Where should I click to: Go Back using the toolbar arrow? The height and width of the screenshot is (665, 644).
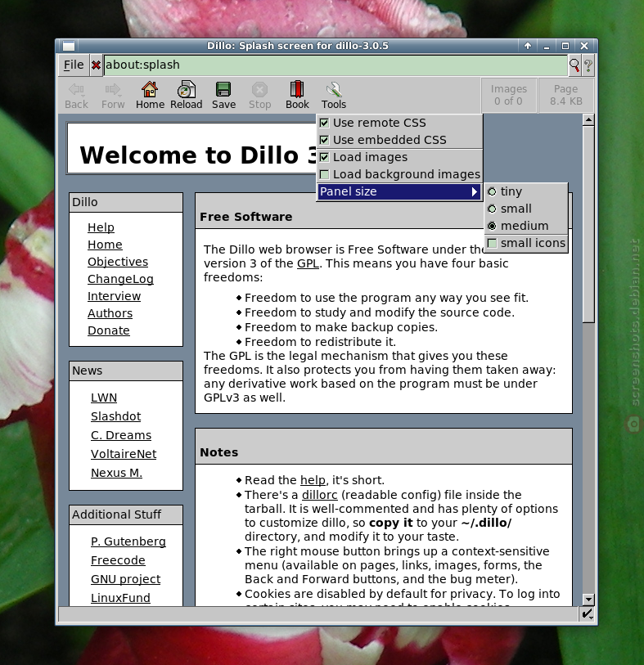[76, 95]
